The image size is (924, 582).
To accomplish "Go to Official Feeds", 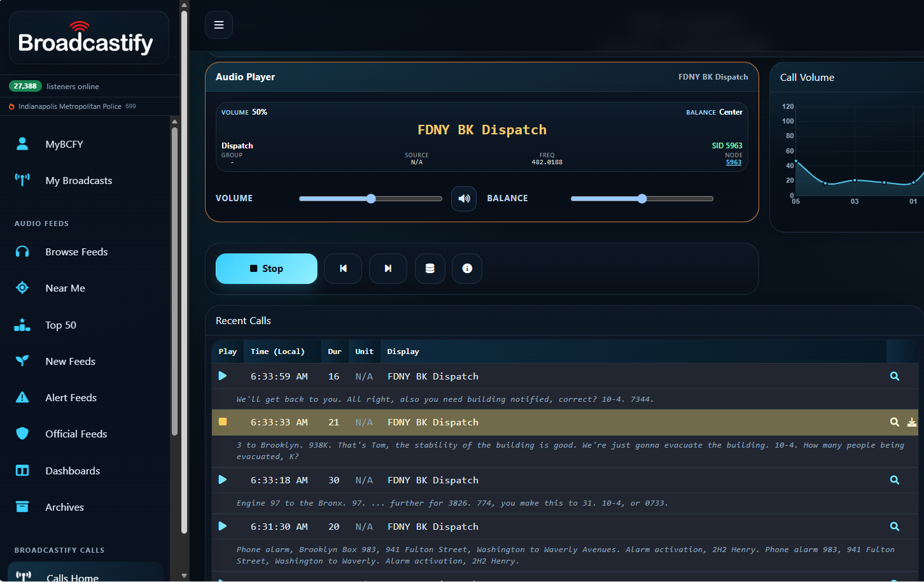I will tap(76, 434).
